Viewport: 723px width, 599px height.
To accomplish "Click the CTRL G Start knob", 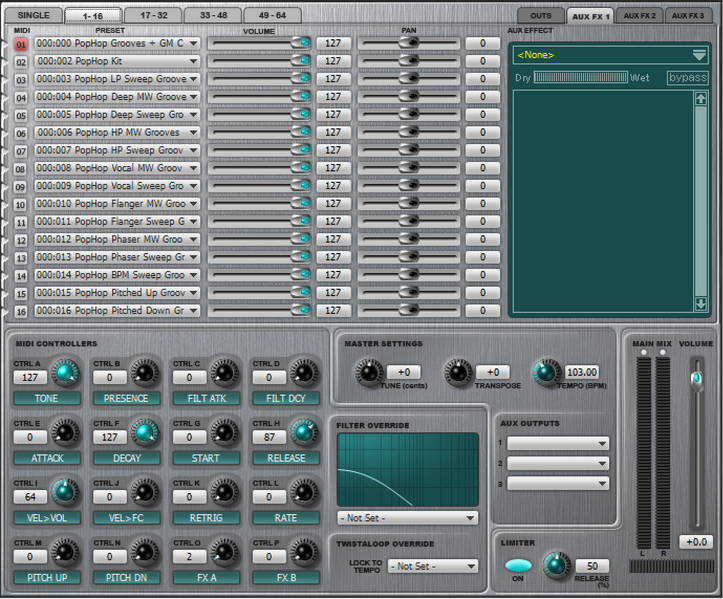I will click(x=224, y=433).
